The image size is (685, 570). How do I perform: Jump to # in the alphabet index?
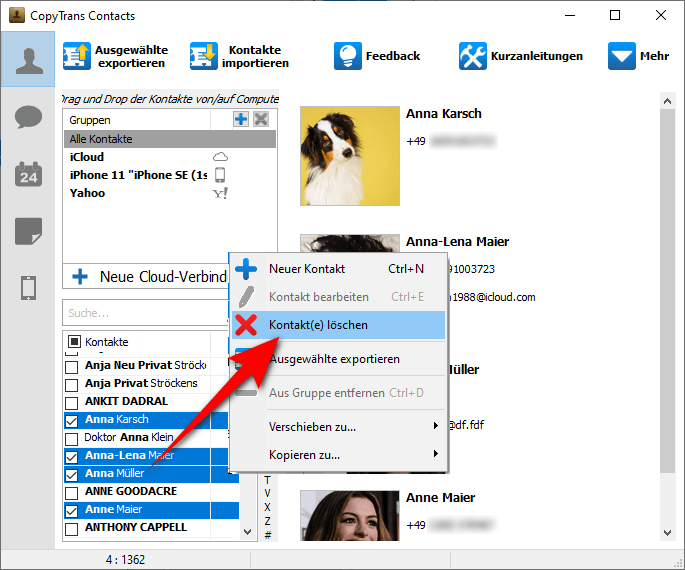coord(267,535)
